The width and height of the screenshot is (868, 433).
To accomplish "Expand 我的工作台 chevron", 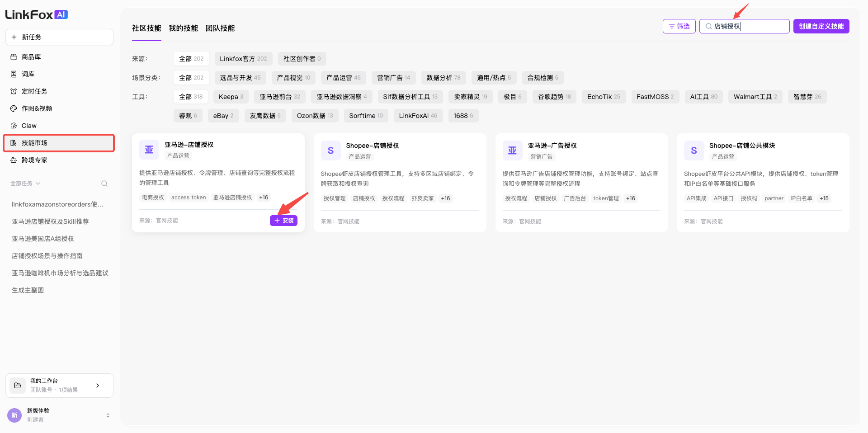I will [98, 386].
